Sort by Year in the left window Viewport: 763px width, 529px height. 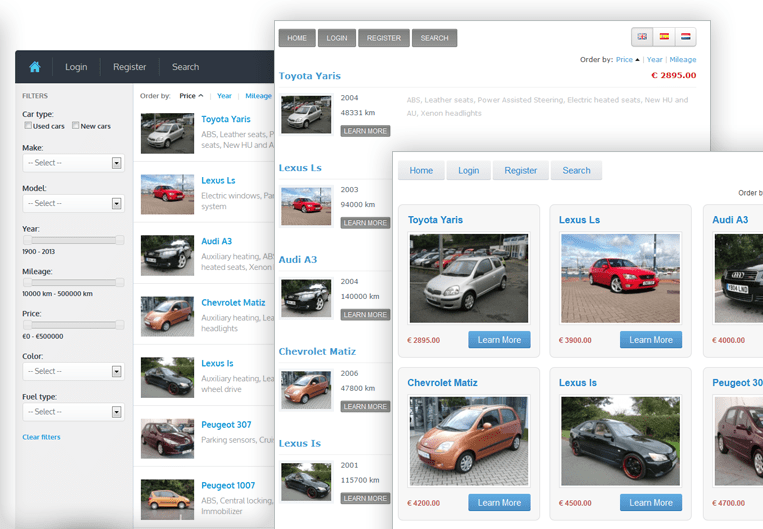pyautogui.click(x=224, y=96)
